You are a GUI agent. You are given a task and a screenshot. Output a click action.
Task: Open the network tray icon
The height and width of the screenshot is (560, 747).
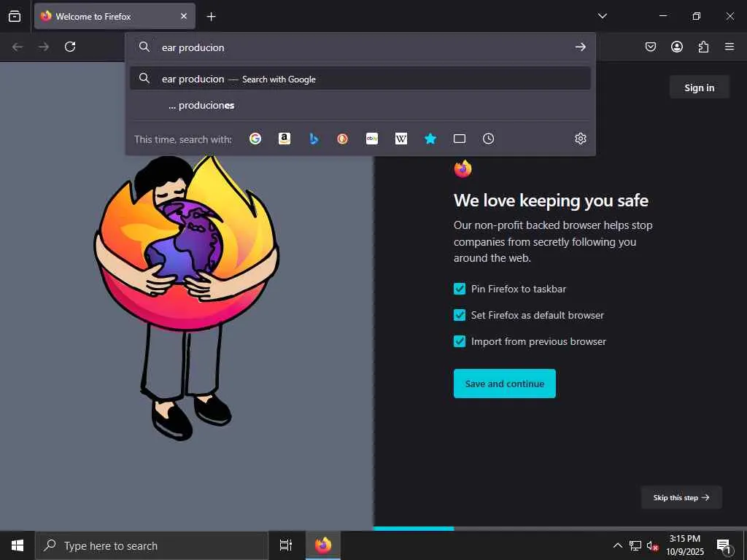coord(635,545)
